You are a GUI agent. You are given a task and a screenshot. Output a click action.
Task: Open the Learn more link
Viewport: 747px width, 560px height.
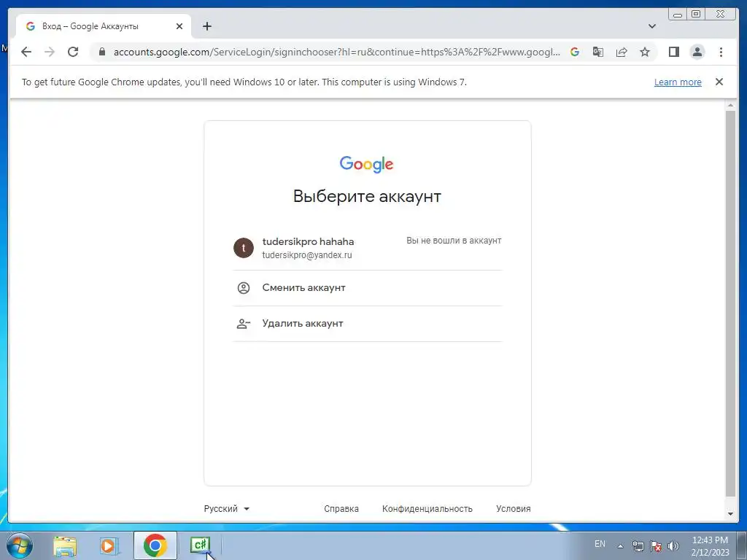click(678, 82)
